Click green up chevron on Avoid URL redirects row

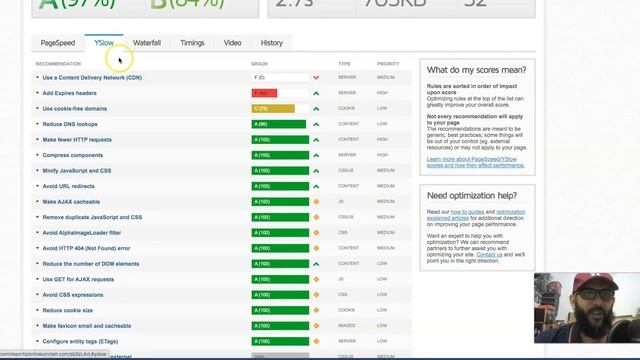point(316,186)
